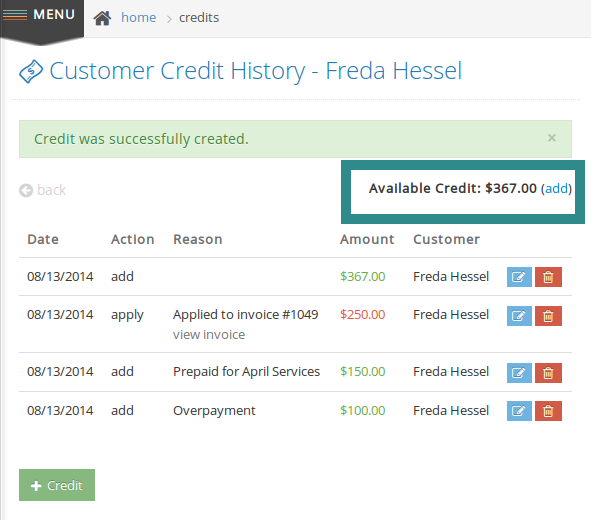Click the Amount column header
Viewport: 591px width, 520px height.
pos(367,239)
